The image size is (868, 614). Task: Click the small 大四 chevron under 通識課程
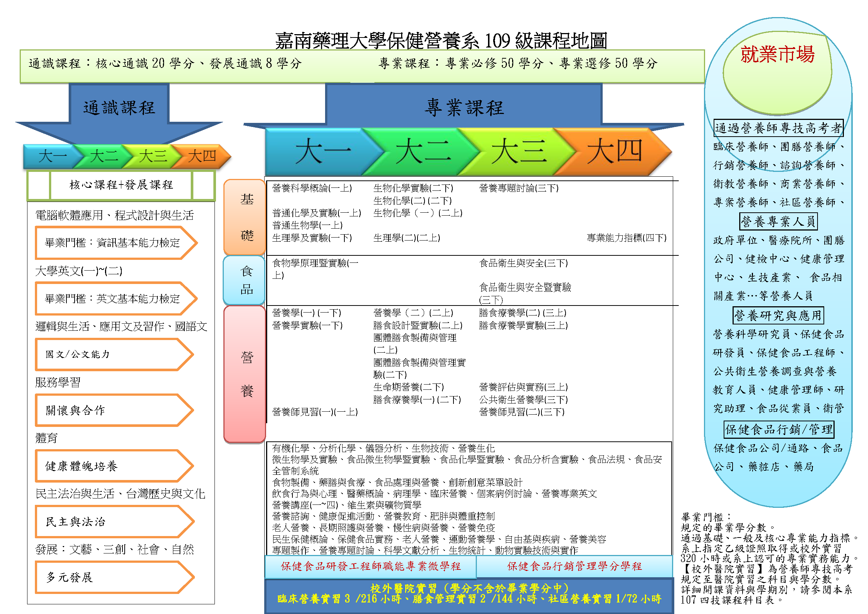[x=202, y=156]
